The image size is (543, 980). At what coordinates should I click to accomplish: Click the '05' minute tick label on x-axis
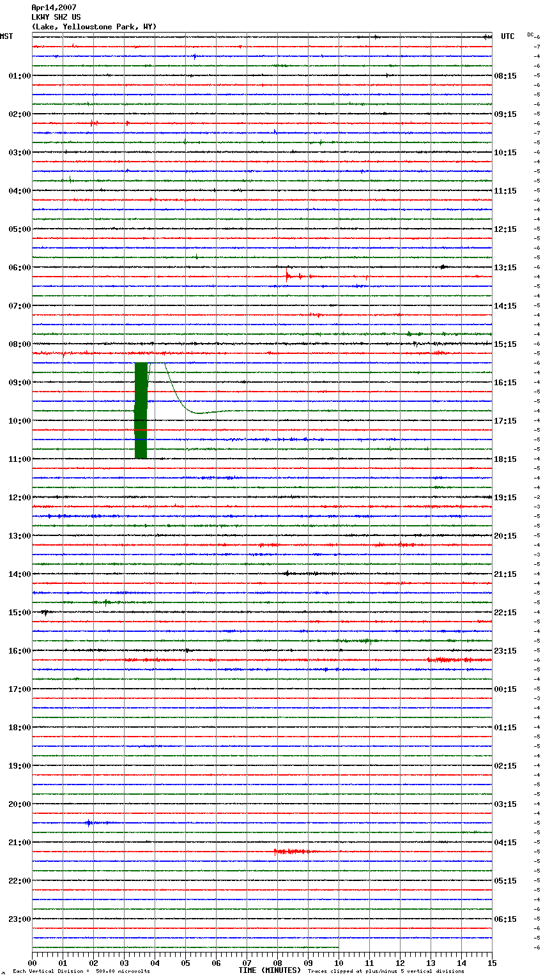pyautogui.click(x=185, y=963)
